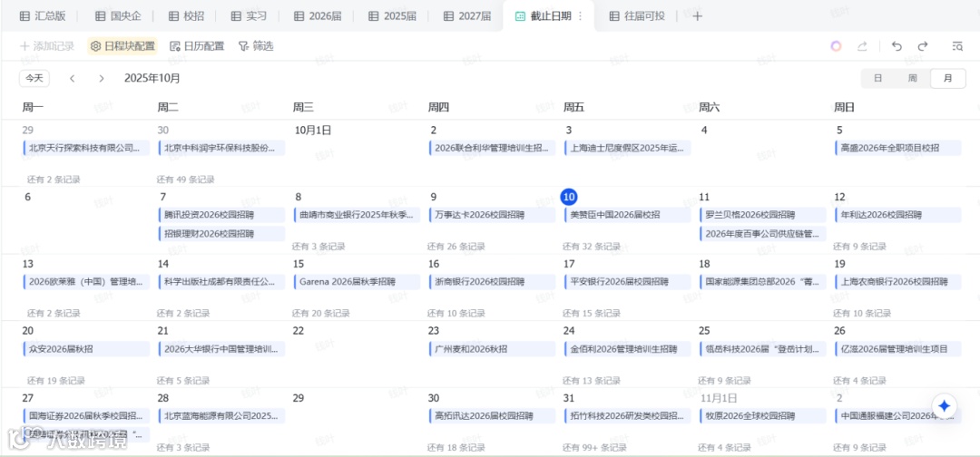Click the 2025年10月 month title
Viewport: 980px width, 457px height.
tap(152, 78)
